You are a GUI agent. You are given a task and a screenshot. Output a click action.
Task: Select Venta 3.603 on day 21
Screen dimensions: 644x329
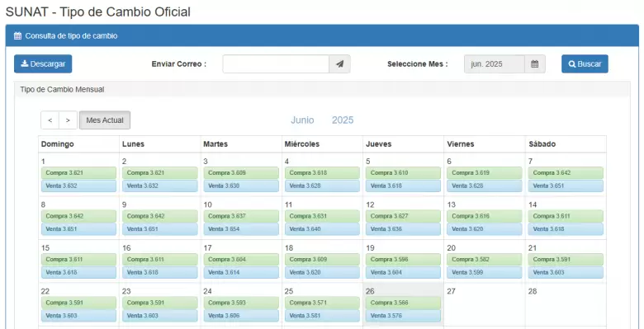coord(566,273)
